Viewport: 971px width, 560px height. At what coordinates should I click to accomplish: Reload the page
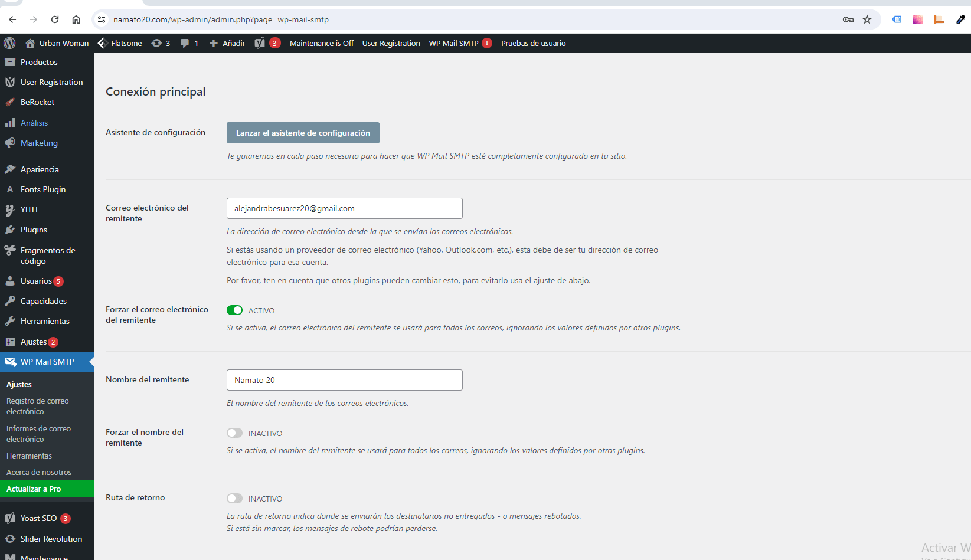coord(55,19)
